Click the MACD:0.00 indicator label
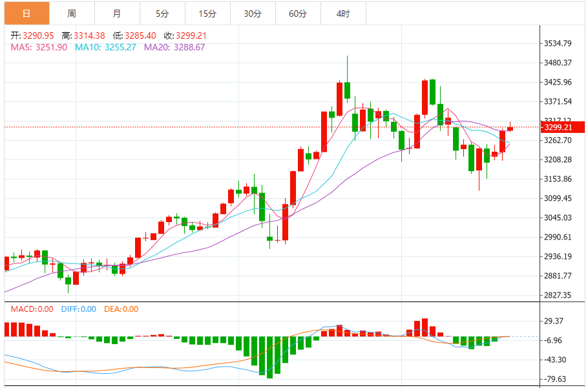588x388 pixels. [32, 309]
